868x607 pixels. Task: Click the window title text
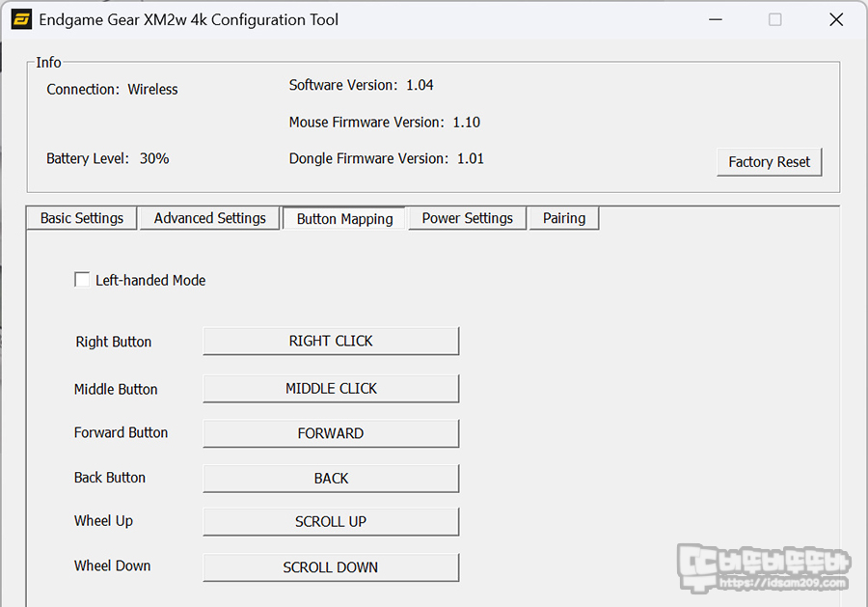pos(188,20)
